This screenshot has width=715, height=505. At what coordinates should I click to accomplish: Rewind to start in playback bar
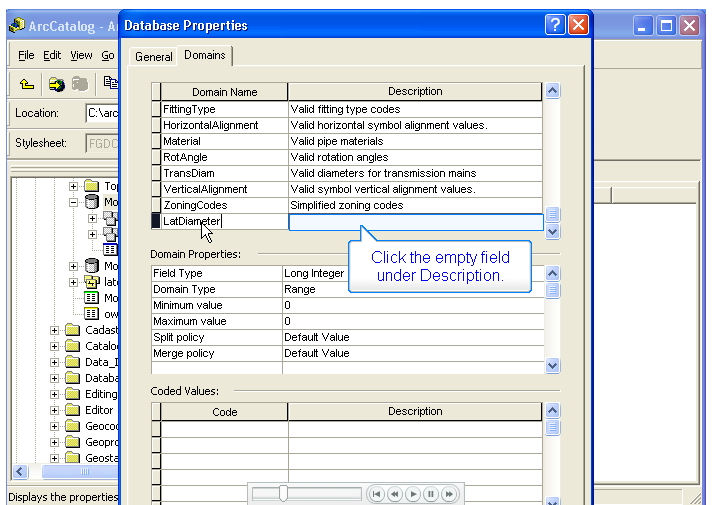(377, 494)
